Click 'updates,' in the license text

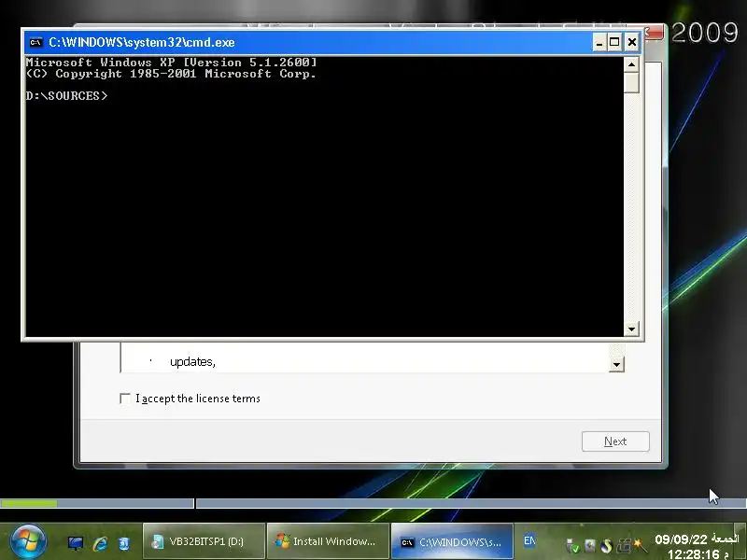click(192, 362)
